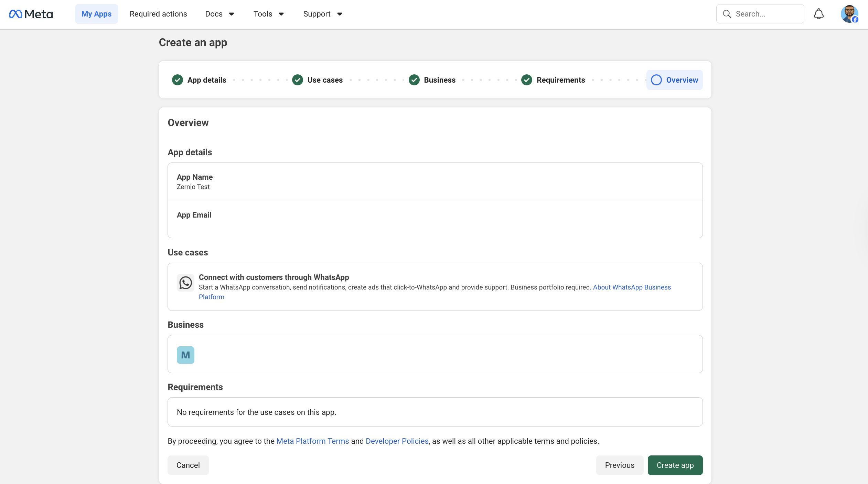This screenshot has height=484, width=868.
Task: Click the App details step checkmark
Action: click(x=178, y=80)
